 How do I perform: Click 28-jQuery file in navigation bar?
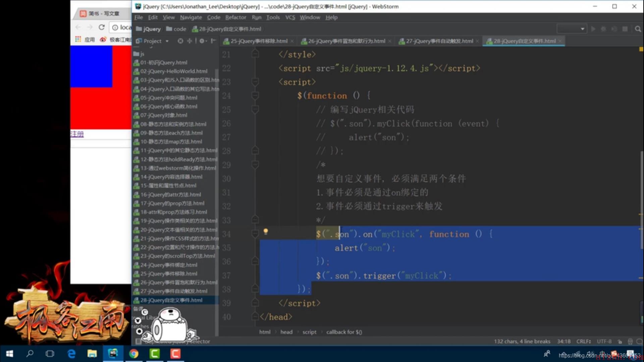[226, 29]
